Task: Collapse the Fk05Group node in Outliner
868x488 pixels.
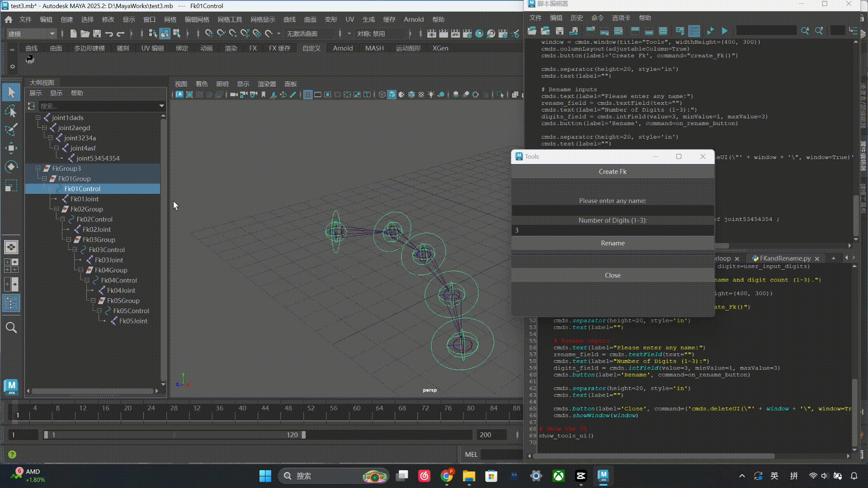Action: coord(93,300)
